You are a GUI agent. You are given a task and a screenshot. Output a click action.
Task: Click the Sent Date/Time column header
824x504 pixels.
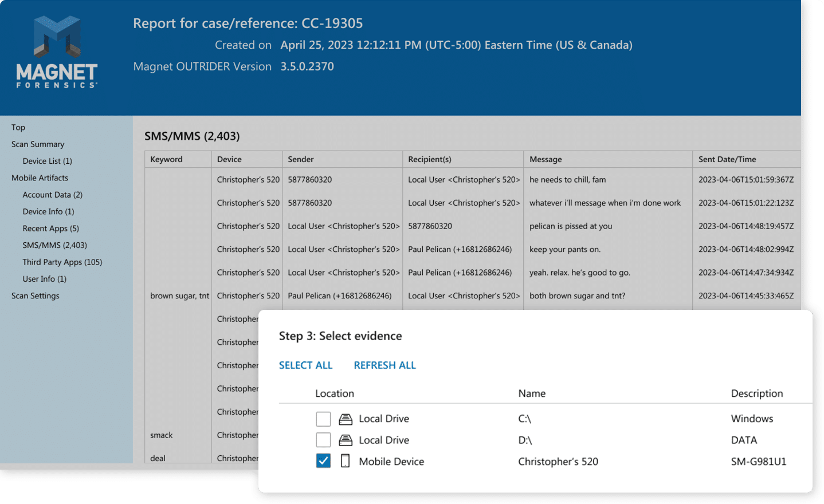pyautogui.click(x=727, y=159)
